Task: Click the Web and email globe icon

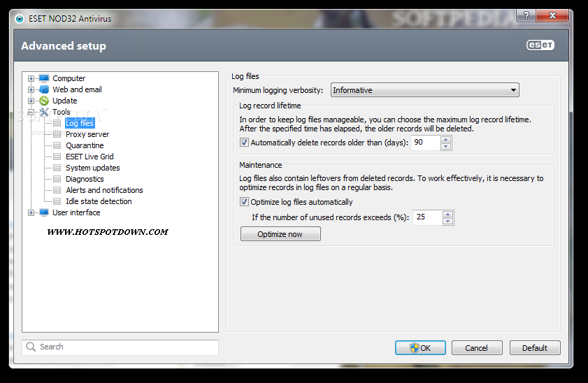Action: coord(44,89)
